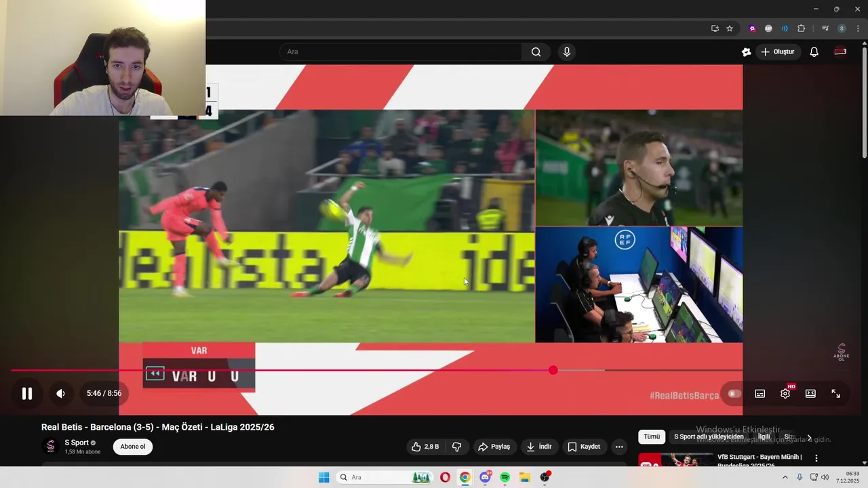This screenshot has height=488, width=868.
Task: Switch to theater mode
Action: [810, 394]
